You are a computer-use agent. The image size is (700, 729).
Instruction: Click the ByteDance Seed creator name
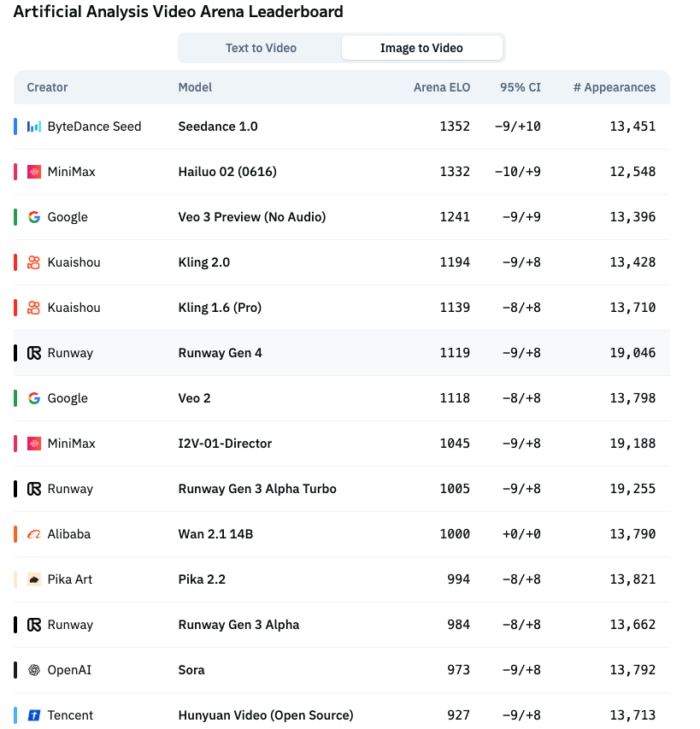coord(94,126)
